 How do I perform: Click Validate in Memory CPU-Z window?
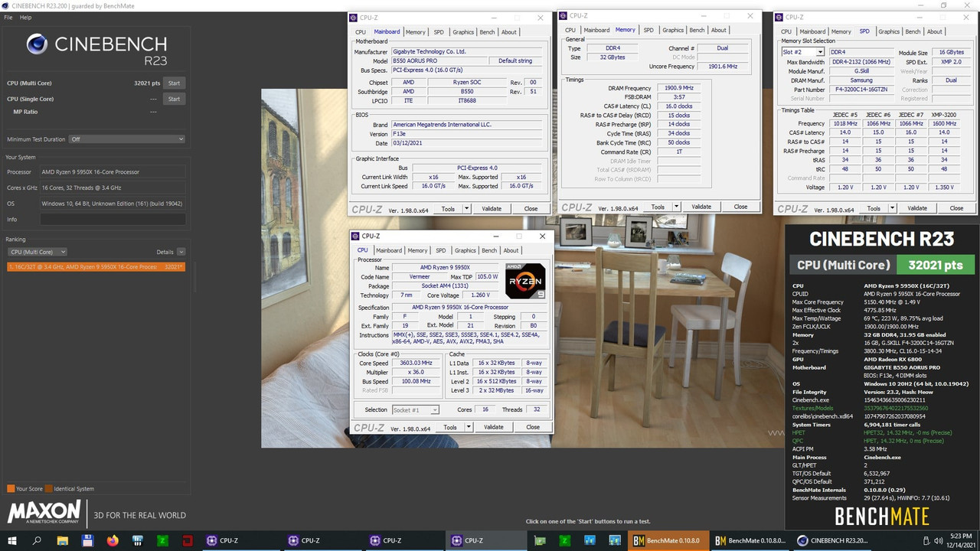[701, 207]
